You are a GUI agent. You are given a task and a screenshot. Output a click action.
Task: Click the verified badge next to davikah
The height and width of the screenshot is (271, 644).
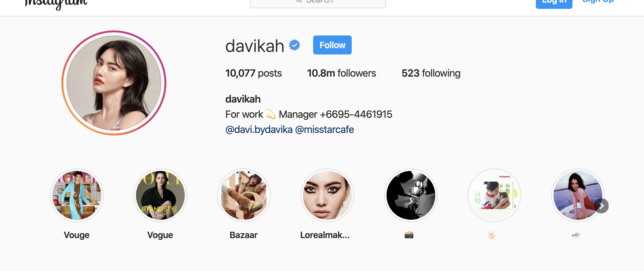point(294,45)
